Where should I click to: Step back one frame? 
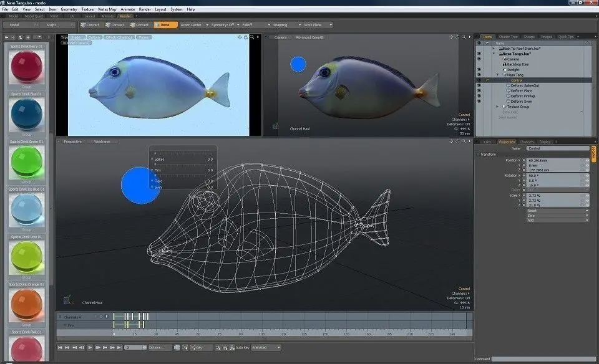click(82, 348)
